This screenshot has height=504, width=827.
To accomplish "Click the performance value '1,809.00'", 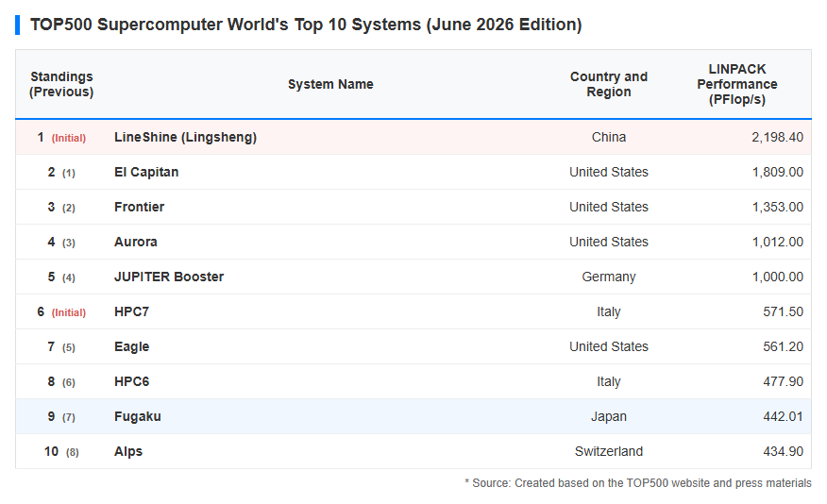I will (x=777, y=172).
